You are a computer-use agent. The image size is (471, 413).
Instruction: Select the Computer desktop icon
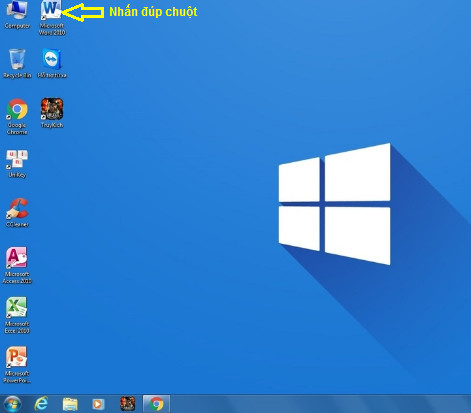tap(17, 14)
